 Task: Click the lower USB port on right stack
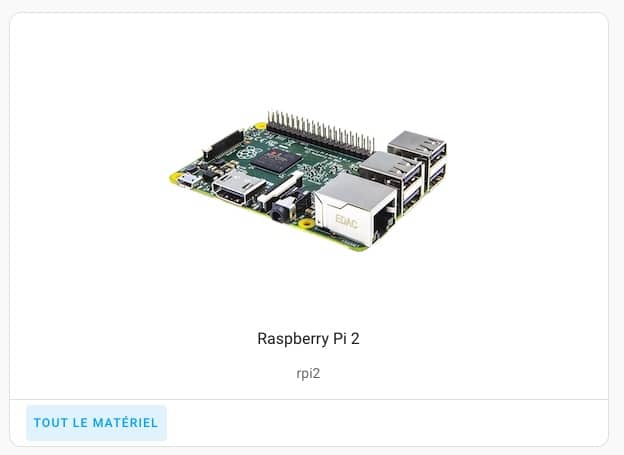click(x=437, y=176)
